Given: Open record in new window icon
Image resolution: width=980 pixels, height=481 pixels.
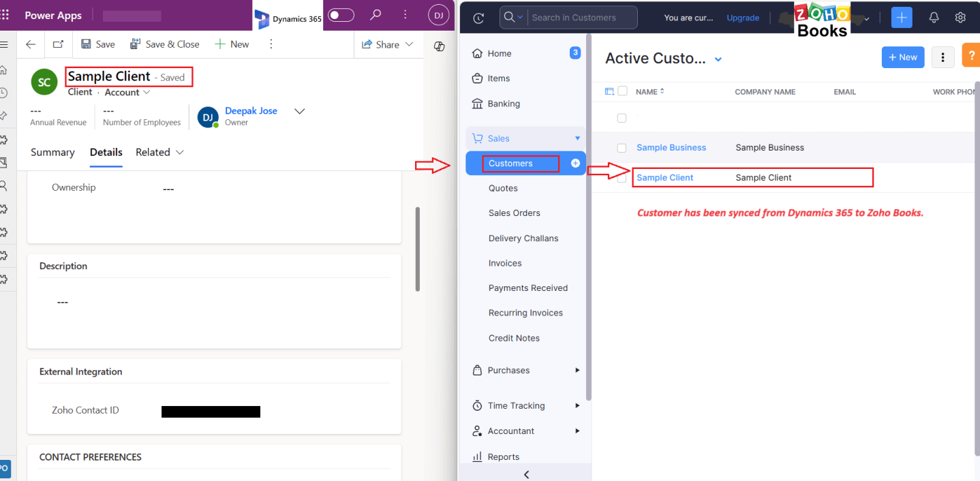Looking at the screenshot, I should [x=58, y=44].
